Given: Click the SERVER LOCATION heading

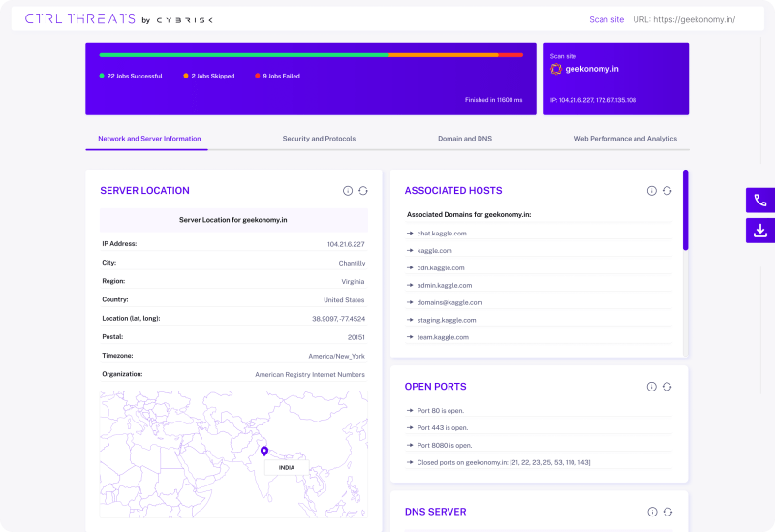Looking at the screenshot, I should click(144, 191).
